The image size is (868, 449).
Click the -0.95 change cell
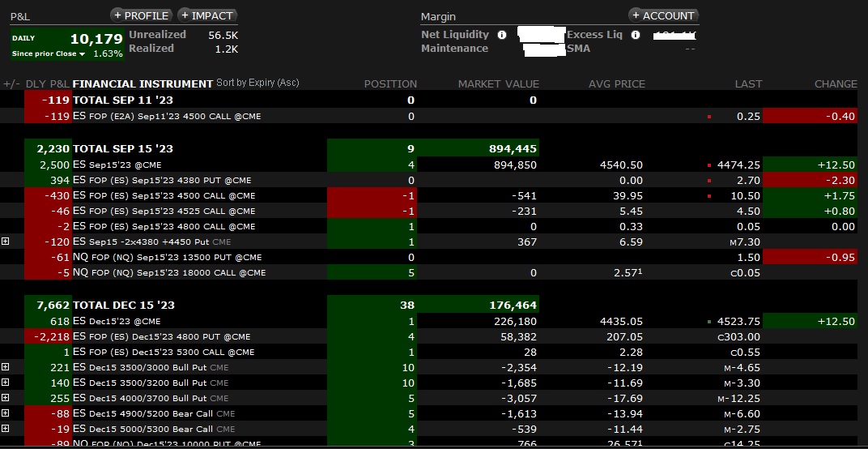point(810,257)
